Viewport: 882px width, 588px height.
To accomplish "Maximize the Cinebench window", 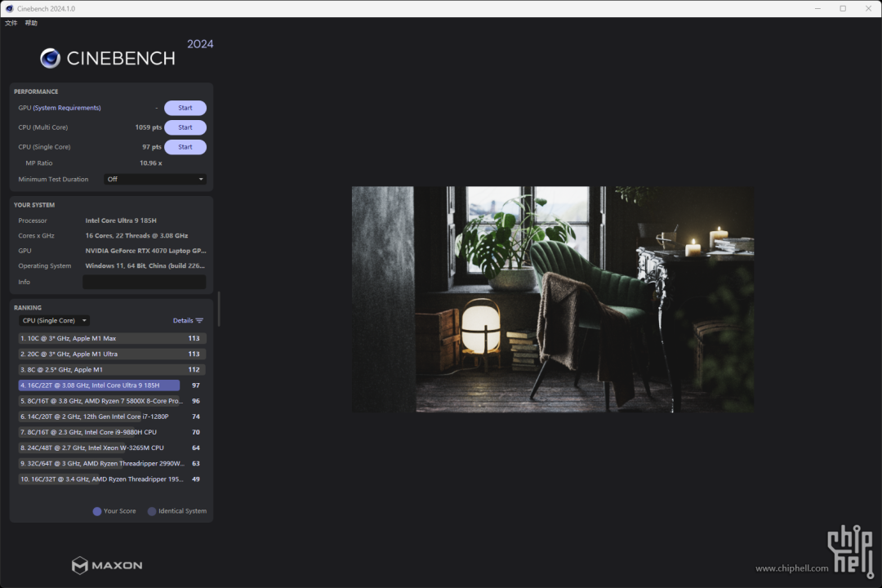I will pyautogui.click(x=843, y=8).
